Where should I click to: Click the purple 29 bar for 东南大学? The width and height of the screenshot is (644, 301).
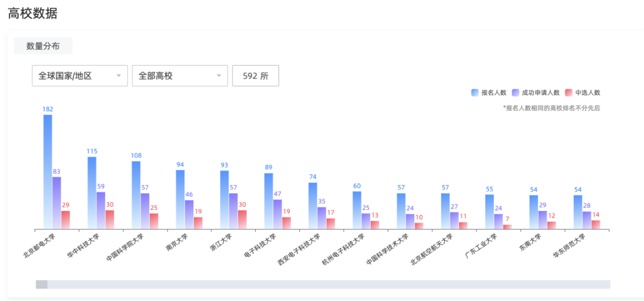(x=543, y=220)
